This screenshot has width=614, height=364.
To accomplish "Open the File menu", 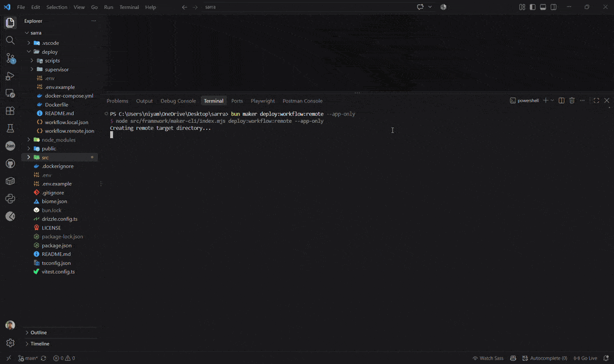I will [x=20, y=7].
